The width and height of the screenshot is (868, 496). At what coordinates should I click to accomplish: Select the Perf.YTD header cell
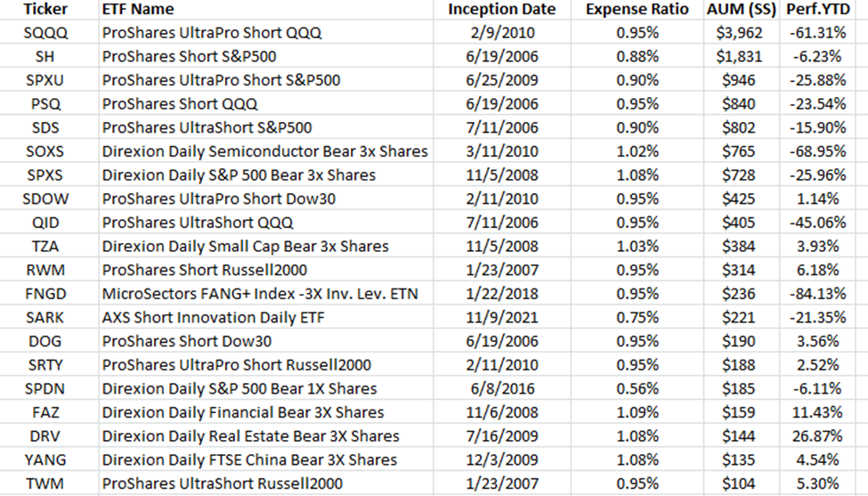[819, 10]
